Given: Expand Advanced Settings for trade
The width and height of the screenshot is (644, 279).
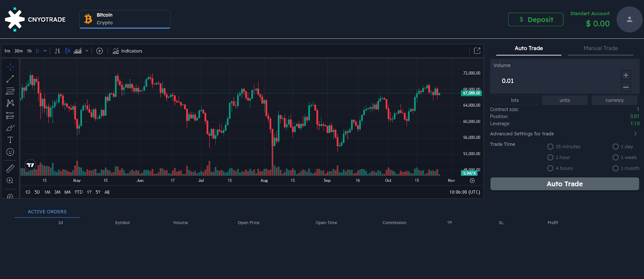Looking at the screenshot, I should pyautogui.click(x=636, y=134).
